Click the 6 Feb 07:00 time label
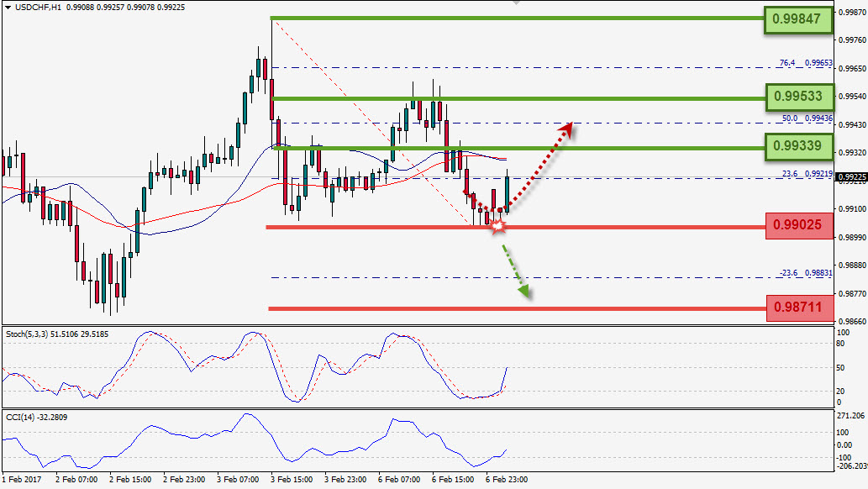Image resolution: width=868 pixels, height=489 pixels. [398, 479]
